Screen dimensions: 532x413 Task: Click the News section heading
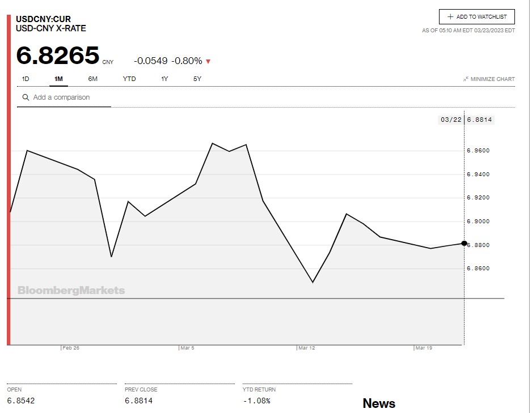tap(379, 403)
